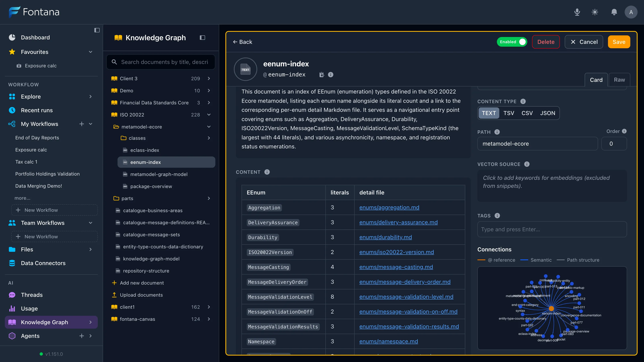Viewport: 644px width, 362px height.
Task: Expand the classes folder
Action: coord(209,138)
